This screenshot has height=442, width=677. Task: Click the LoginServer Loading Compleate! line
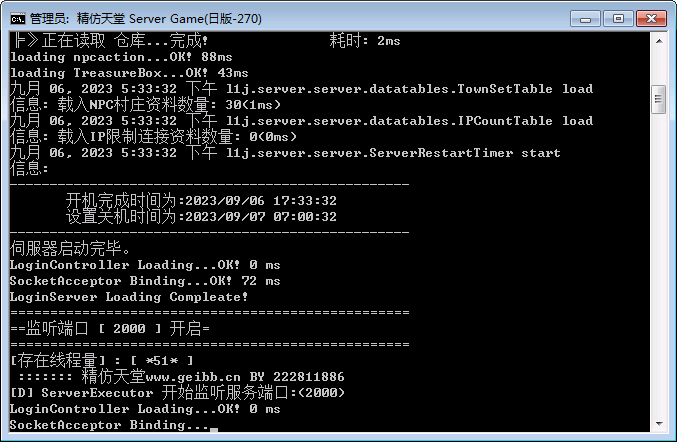point(129,297)
